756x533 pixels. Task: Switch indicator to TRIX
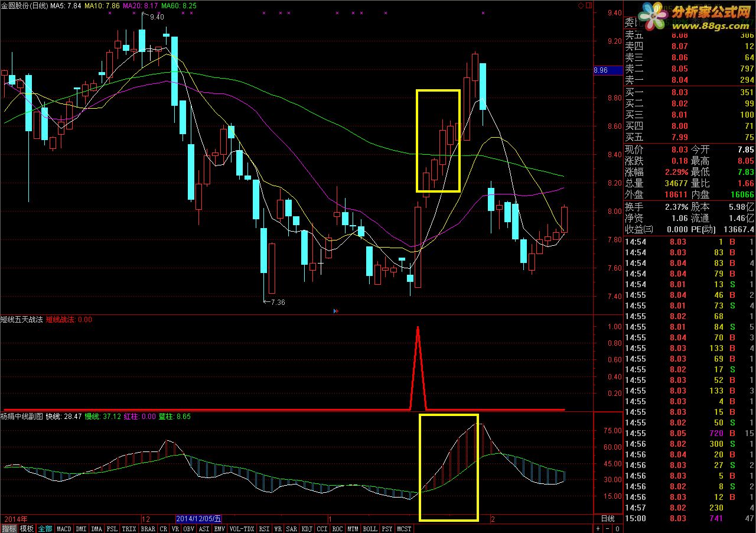tap(129, 529)
